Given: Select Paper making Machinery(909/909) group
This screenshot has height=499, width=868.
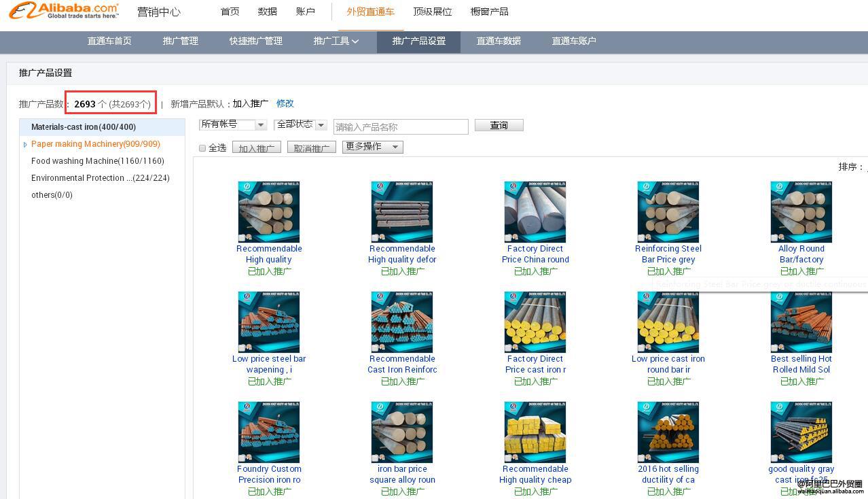Looking at the screenshot, I should click(x=96, y=144).
